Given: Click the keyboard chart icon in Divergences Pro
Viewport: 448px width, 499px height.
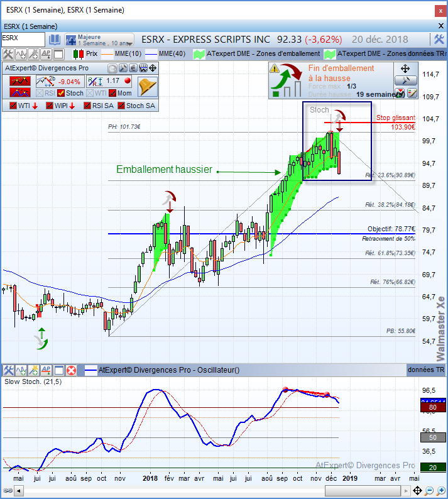Looking at the screenshot, I should [x=143, y=68].
